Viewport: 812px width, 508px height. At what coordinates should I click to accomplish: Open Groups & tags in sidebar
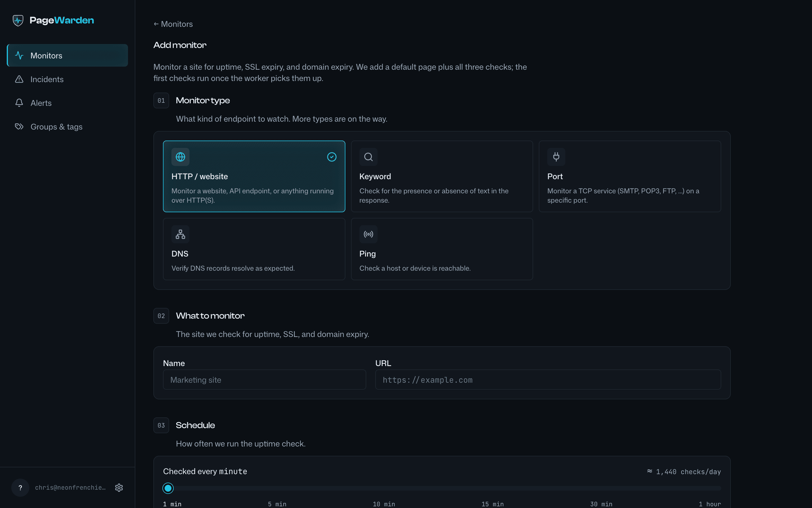67,127
